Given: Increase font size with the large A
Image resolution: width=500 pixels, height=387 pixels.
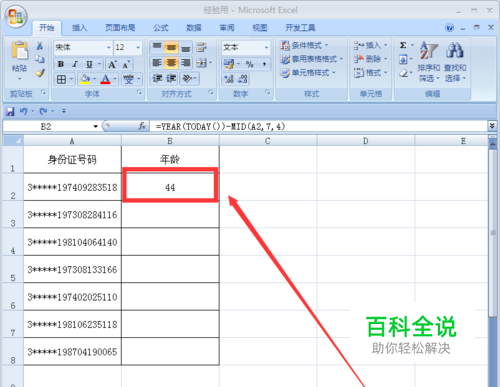Looking at the screenshot, I should tap(112, 64).
